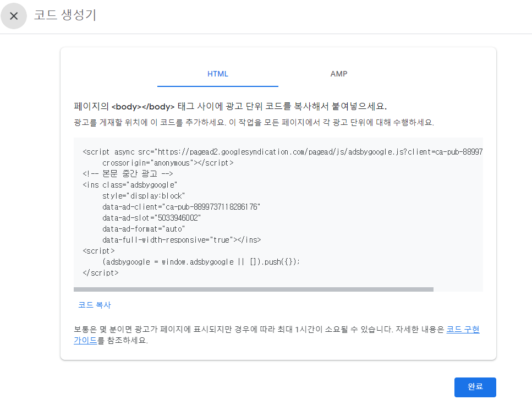The height and width of the screenshot is (405, 532).
Task: Click the body tag instruction heading
Action: click(231, 106)
